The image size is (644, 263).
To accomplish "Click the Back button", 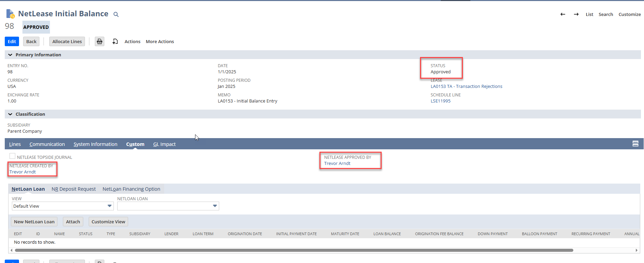I will click(31, 41).
